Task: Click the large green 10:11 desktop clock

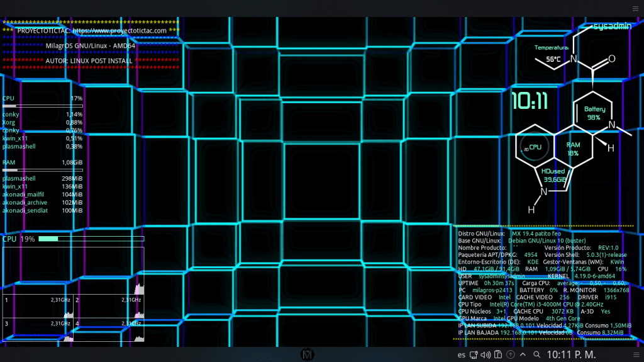Action: tap(530, 101)
